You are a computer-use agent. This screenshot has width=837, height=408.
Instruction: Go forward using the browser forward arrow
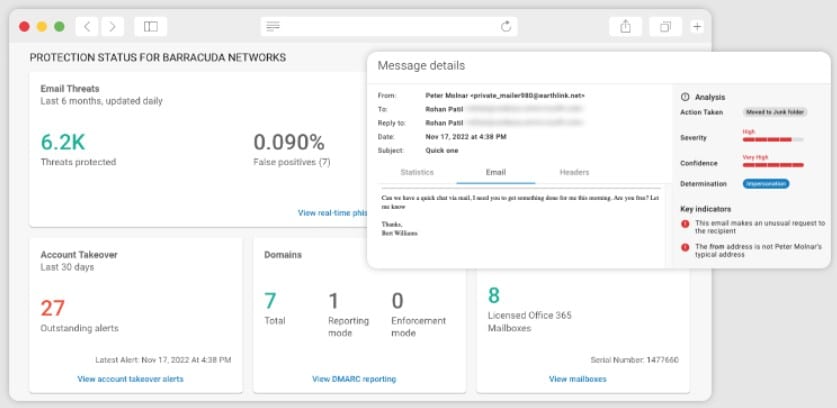[113, 27]
